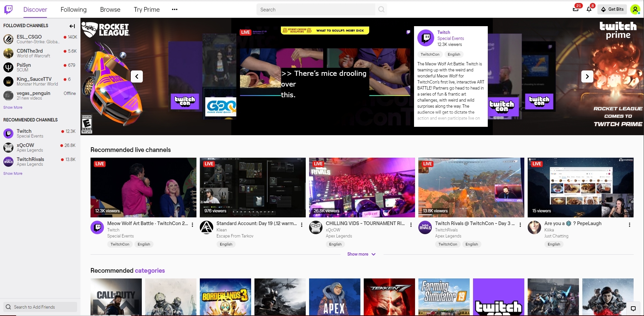Go to next carousel slide
This screenshot has width=644, height=316.
click(587, 76)
